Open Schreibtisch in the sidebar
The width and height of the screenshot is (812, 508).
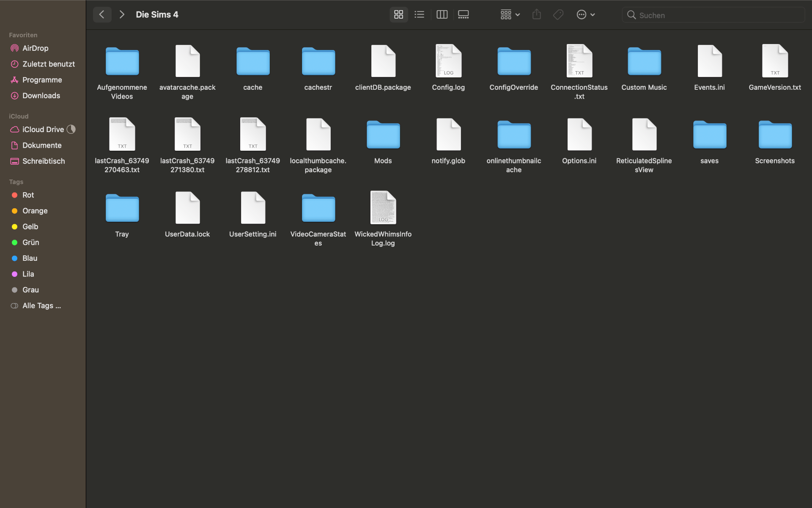(x=43, y=161)
